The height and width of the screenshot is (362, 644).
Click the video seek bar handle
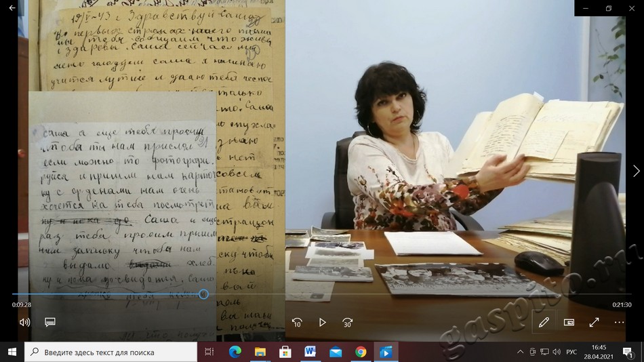point(203,294)
